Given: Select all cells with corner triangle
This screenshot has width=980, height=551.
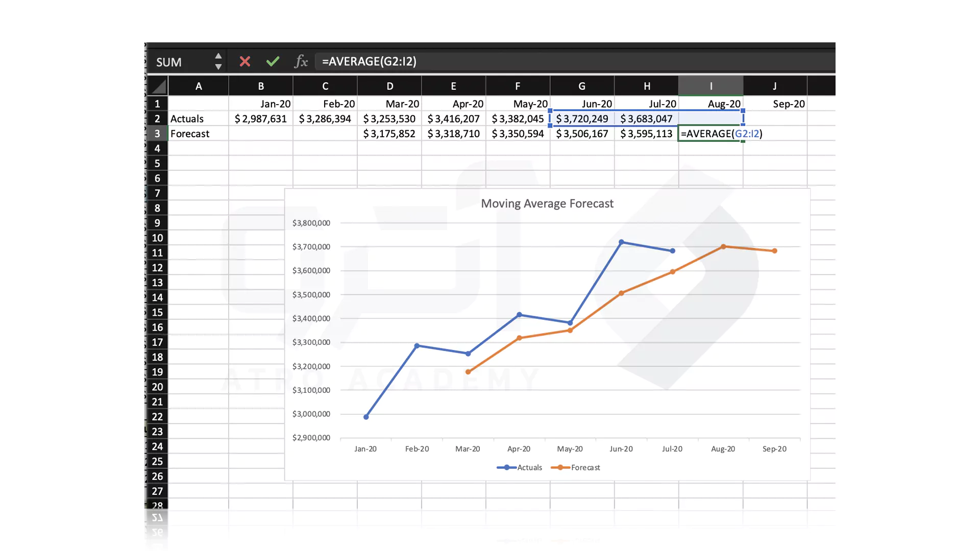Looking at the screenshot, I should pos(158,86).
